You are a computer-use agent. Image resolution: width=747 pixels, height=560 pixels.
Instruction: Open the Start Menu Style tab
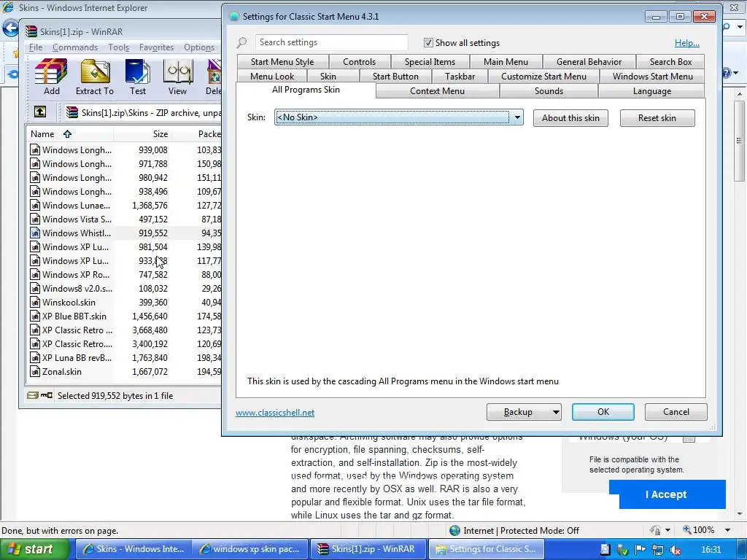282,62
